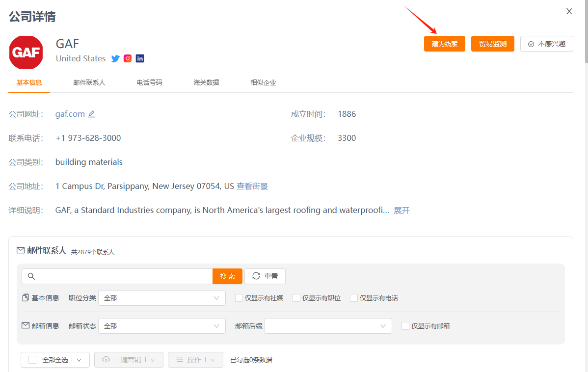
Task: Switch to 邮件联系人 tab
Action: click(x=89, y=82)
